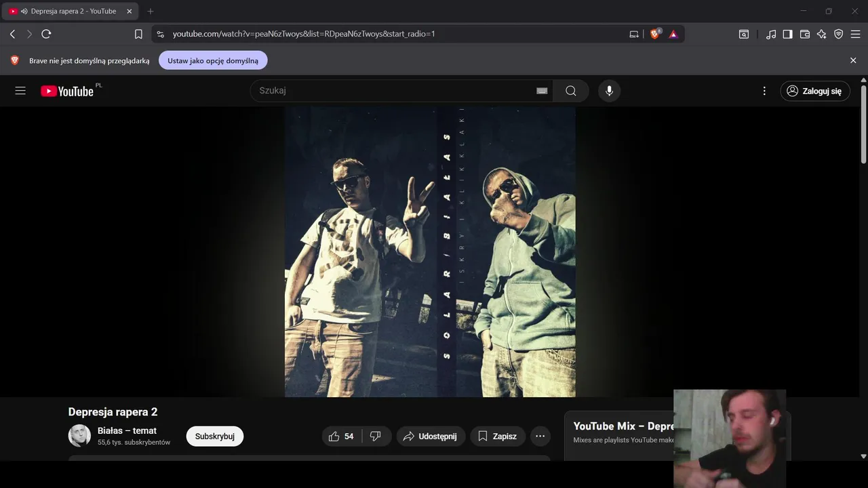Go to YouTube home via logo

[66, 91]
